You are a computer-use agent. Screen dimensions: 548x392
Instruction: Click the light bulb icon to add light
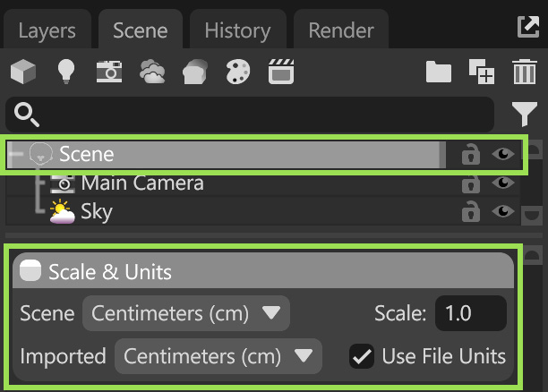click(65, 72)
